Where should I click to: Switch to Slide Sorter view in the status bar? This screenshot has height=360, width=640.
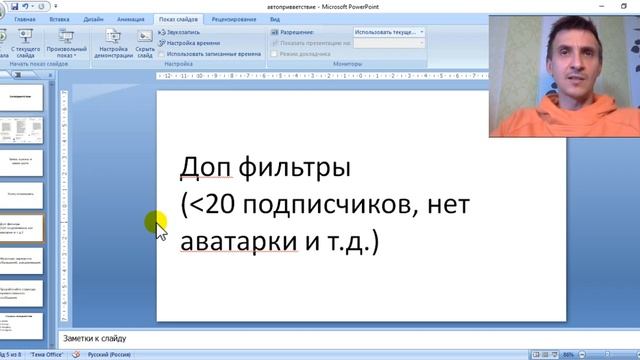[x=545, y=355]
